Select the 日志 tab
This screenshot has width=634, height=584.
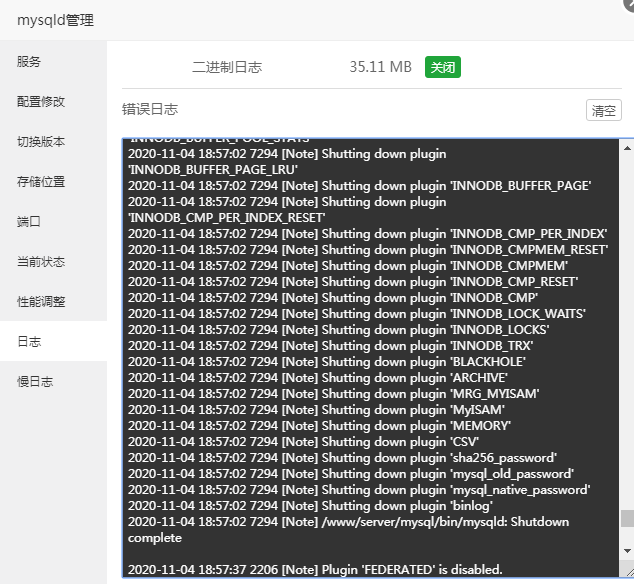pyautogui.click(x=53, y=341)
